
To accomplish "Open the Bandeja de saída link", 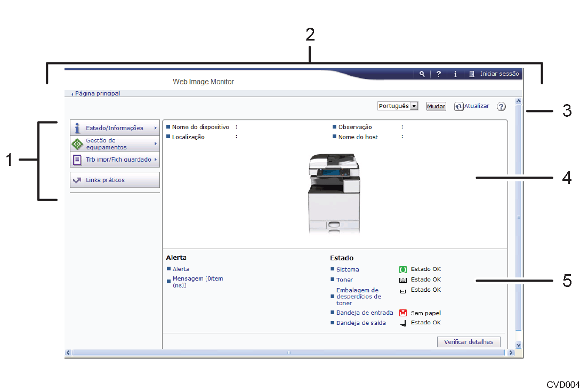I will click(361, 323).
